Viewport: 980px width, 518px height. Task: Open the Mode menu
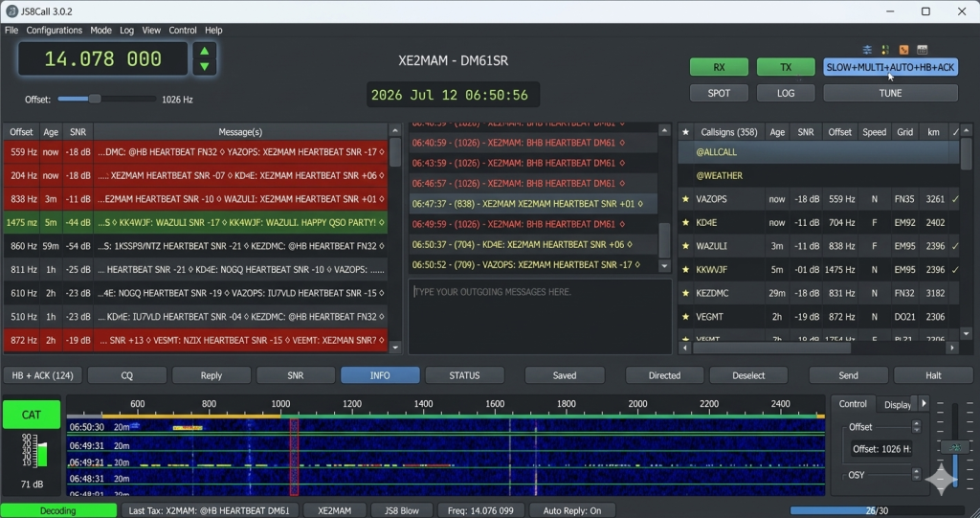(100, 30)
